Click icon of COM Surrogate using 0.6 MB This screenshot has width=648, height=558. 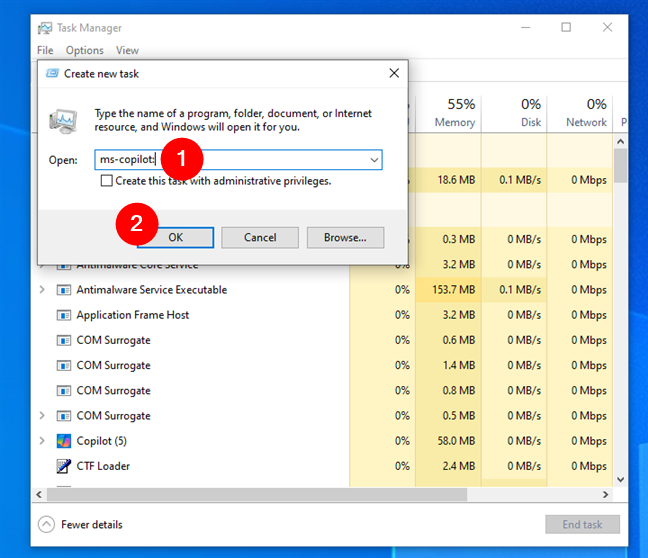64,341
